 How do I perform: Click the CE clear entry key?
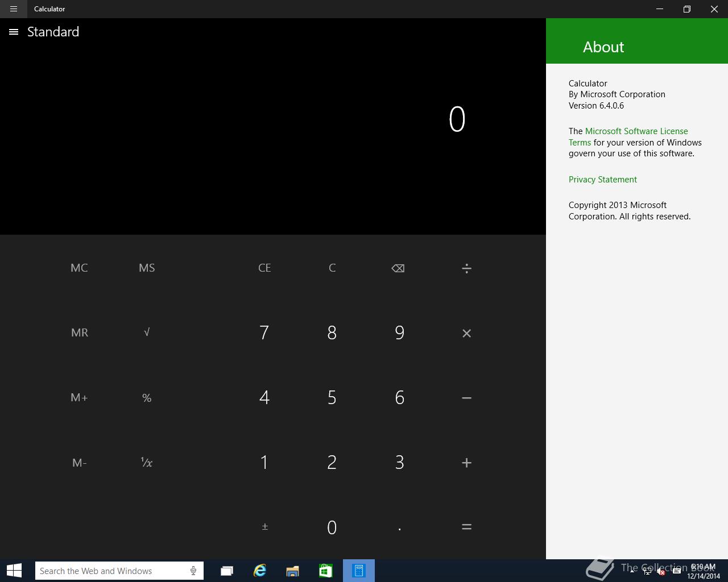click(264, 268)
